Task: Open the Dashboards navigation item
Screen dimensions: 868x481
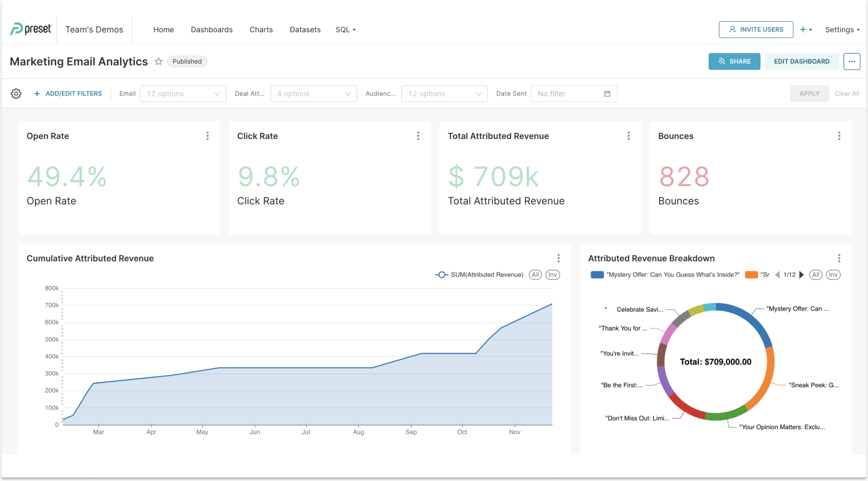Action: click(212, 29)
